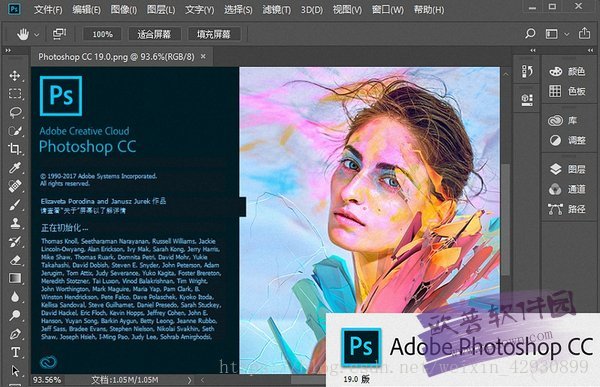The height and width of the screenshot is (387, 600).
Task: Click the 100% zoom button
Action: [103, 34]
